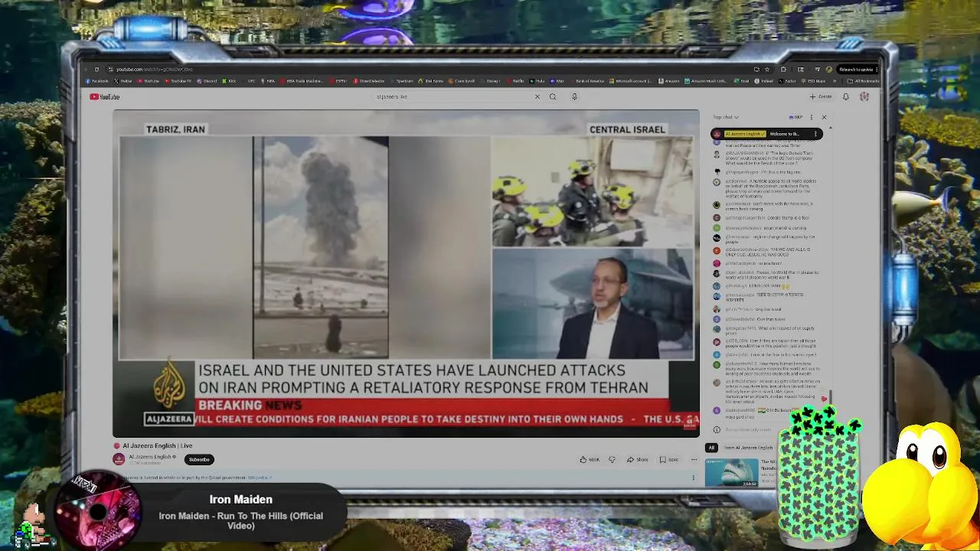This screenshot has width=980, height=551.
Task: Open the Netflix bookmark
Action: (515, 81)
